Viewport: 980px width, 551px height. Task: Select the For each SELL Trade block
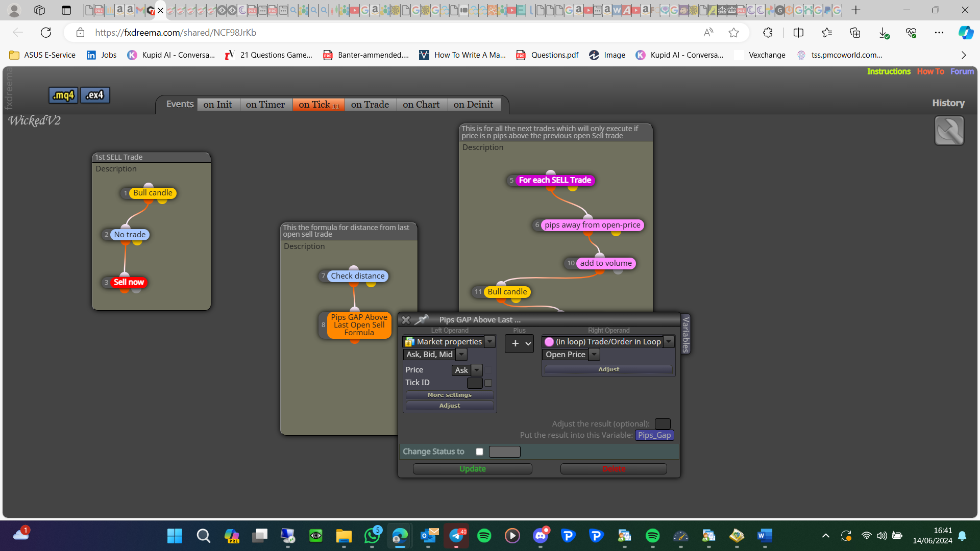tap(555, 180)
